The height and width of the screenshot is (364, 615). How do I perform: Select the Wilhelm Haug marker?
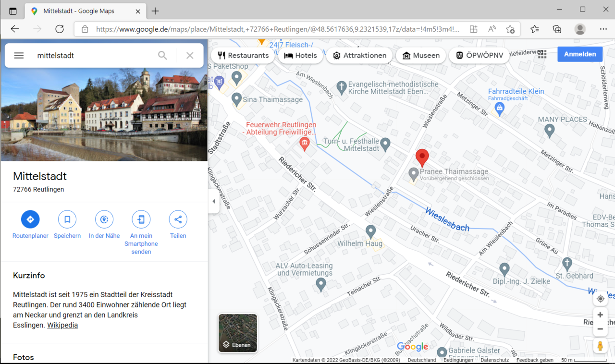click(x=370, y=231)
